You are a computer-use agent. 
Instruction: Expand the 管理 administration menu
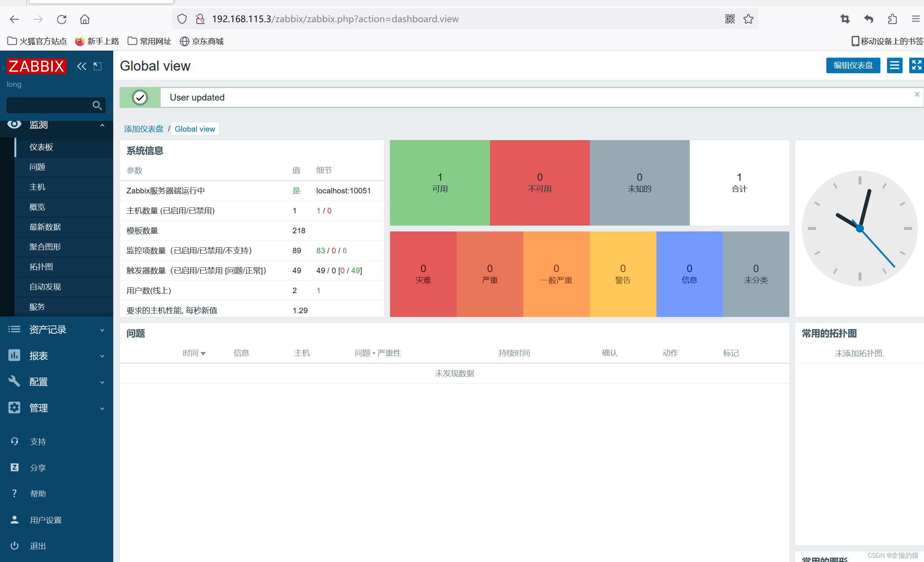click(56, 408)
